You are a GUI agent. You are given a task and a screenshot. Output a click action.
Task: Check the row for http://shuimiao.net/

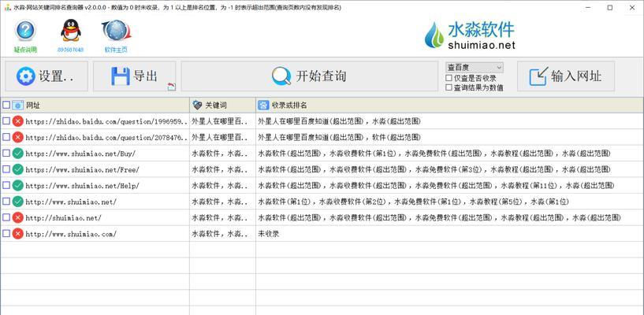pyautogui.click(x=6, y=217)
